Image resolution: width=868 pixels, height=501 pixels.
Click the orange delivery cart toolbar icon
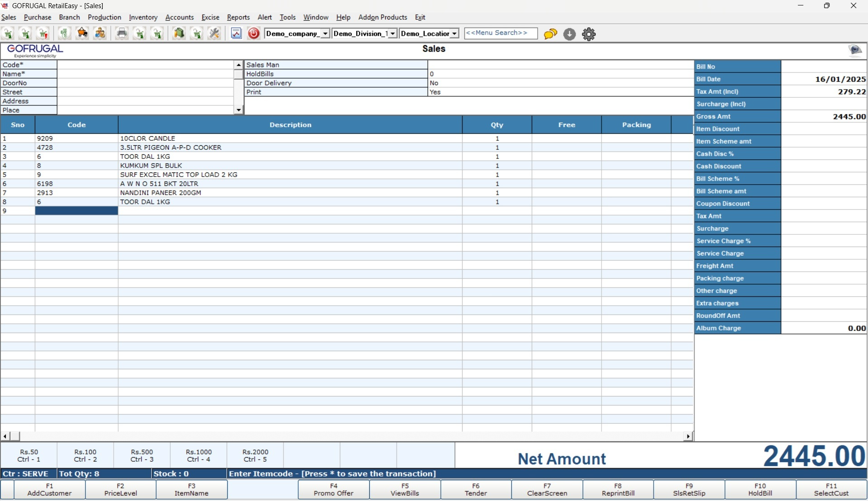pos(82,33)
